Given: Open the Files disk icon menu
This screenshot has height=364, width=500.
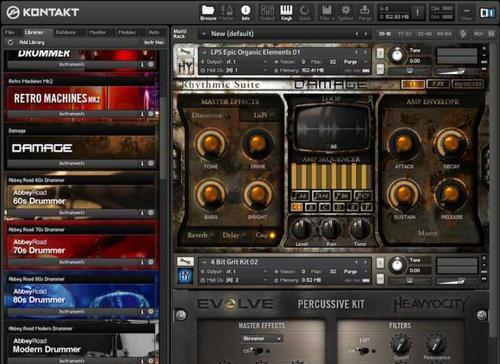Looking at the screenshot, I should [327, 13].
